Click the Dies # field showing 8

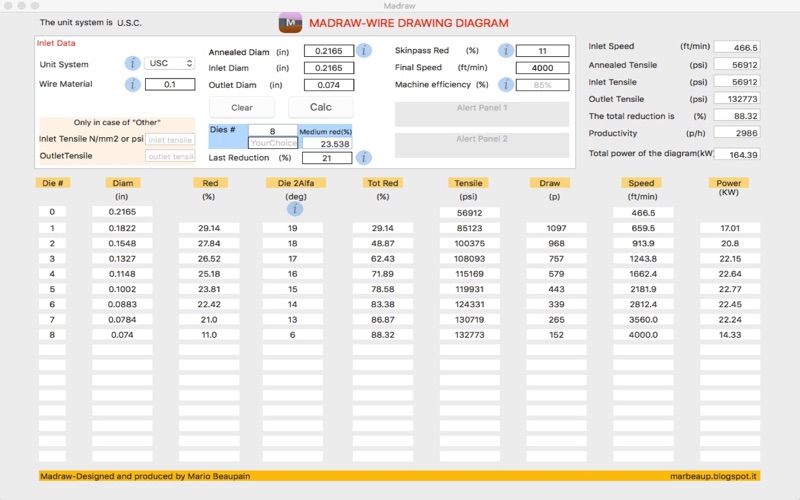(272, 131)
